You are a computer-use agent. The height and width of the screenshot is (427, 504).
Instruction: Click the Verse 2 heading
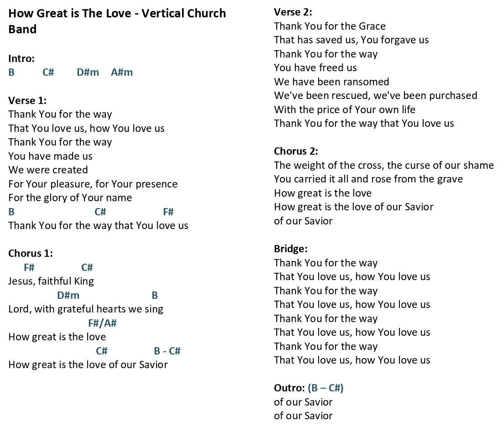[293, 12]
